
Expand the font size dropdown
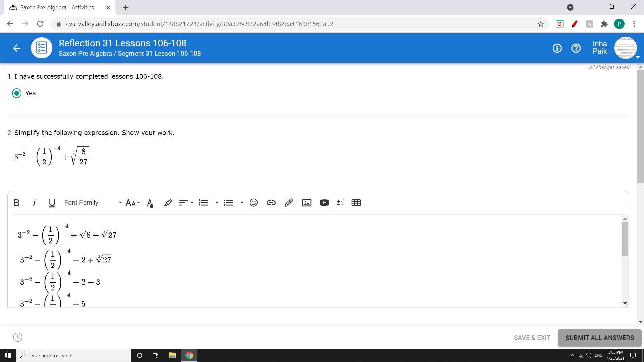[133, 203]
